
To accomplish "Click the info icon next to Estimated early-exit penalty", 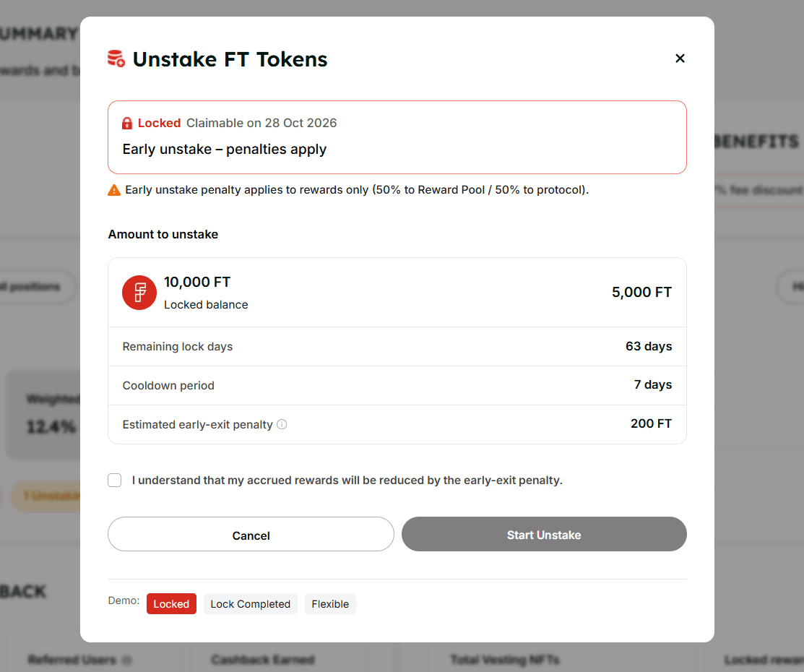I will point(280,425).
